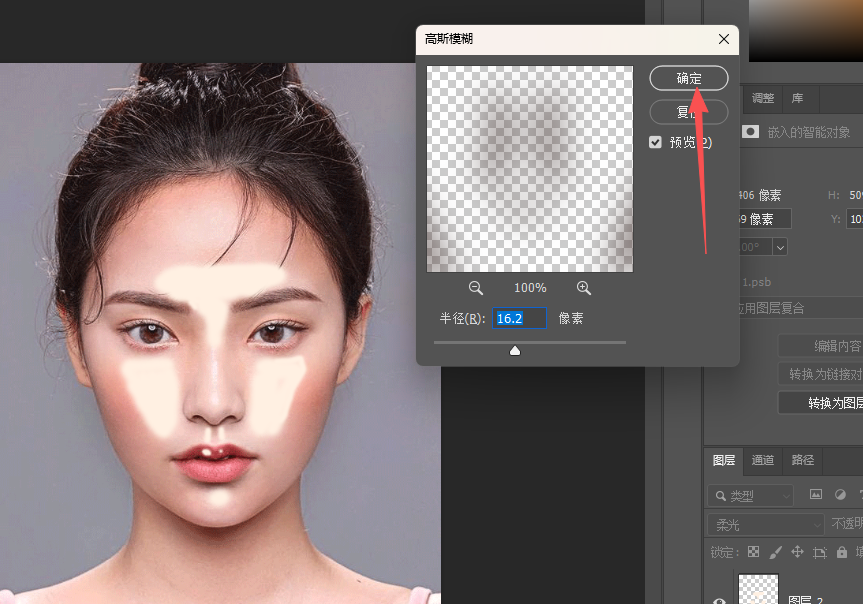Click the 编辑内容 button

[821, 346]
